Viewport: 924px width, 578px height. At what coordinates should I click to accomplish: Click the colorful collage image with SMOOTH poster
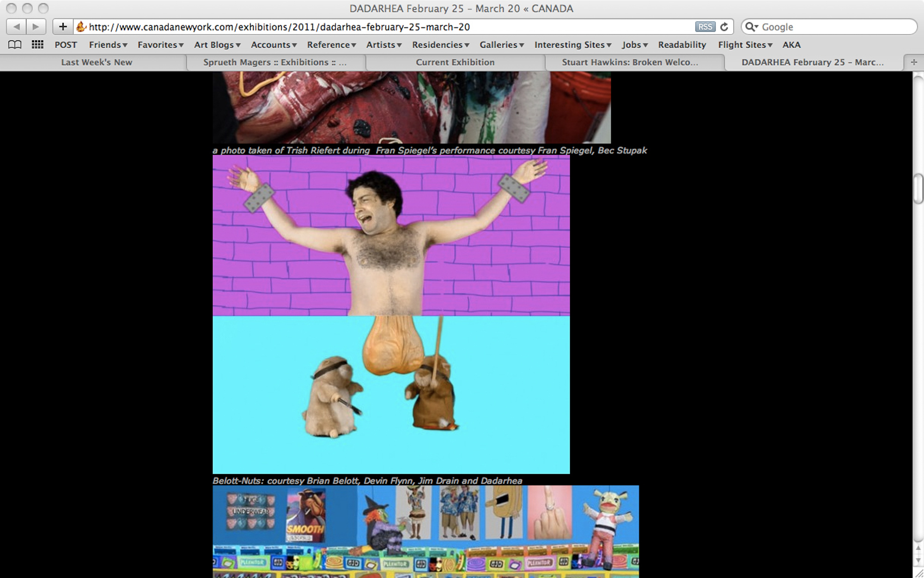[426, 532]
